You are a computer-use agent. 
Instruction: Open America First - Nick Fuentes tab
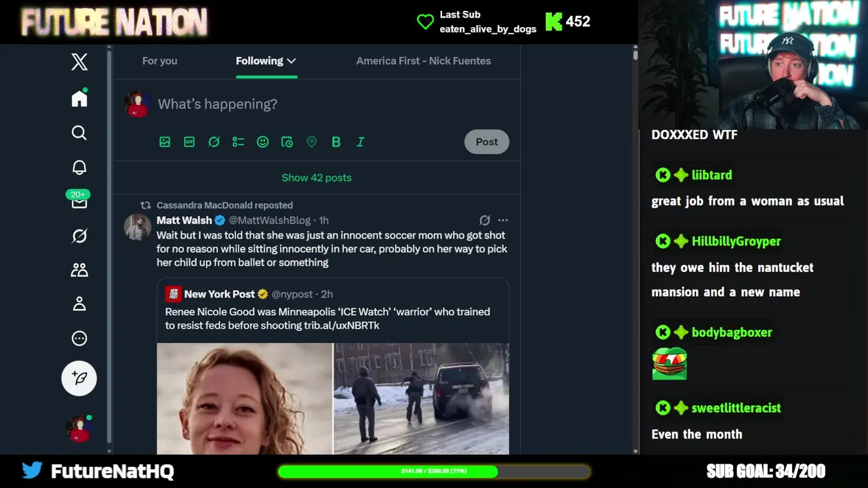(x=423, y=61)
